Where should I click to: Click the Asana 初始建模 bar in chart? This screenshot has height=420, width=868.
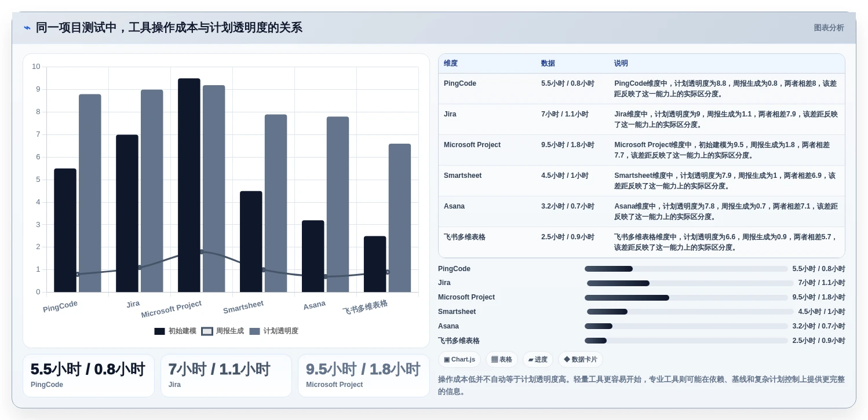click(x=313, y=256)
